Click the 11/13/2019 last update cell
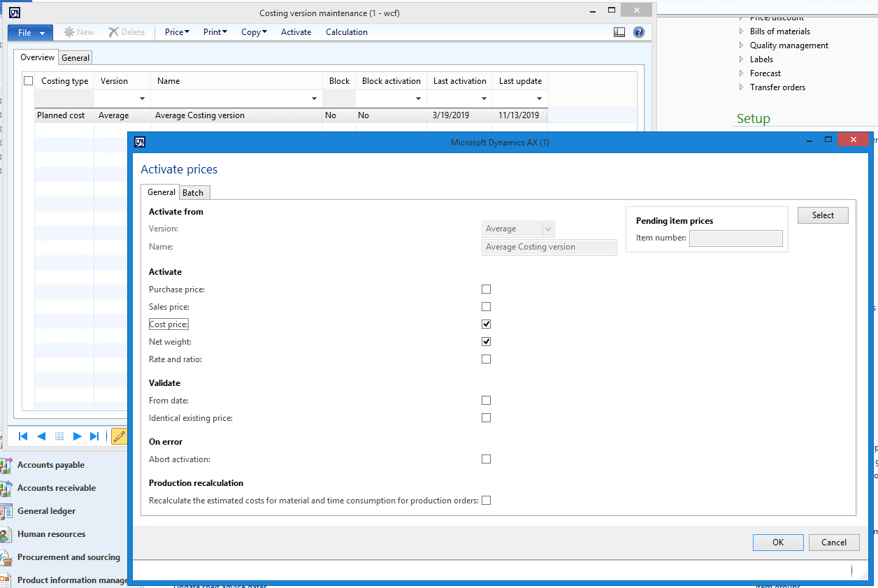 (519, 115)
